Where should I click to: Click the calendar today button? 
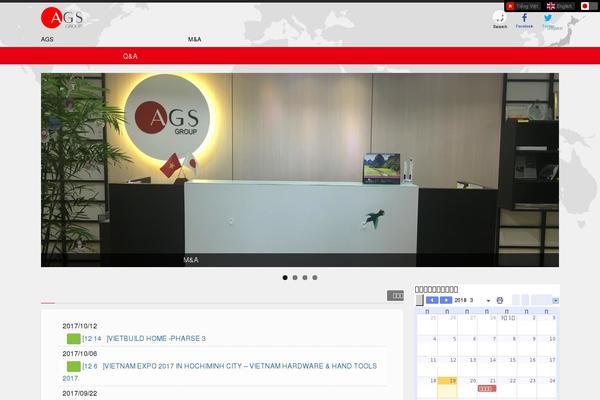(x=420, y=300)
